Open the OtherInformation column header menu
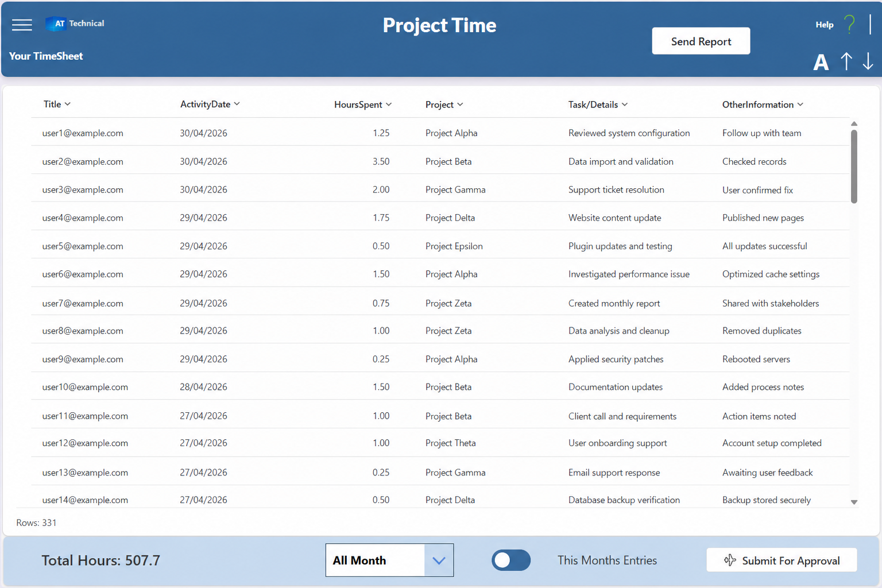 coord(763,105)
